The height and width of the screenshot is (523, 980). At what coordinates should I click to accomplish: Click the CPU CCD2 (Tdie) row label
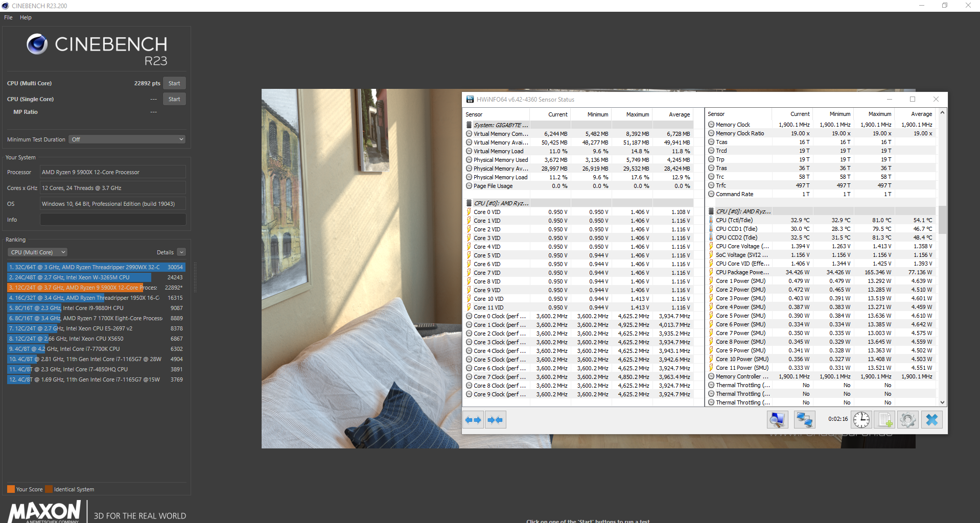[x=736, y=237]
